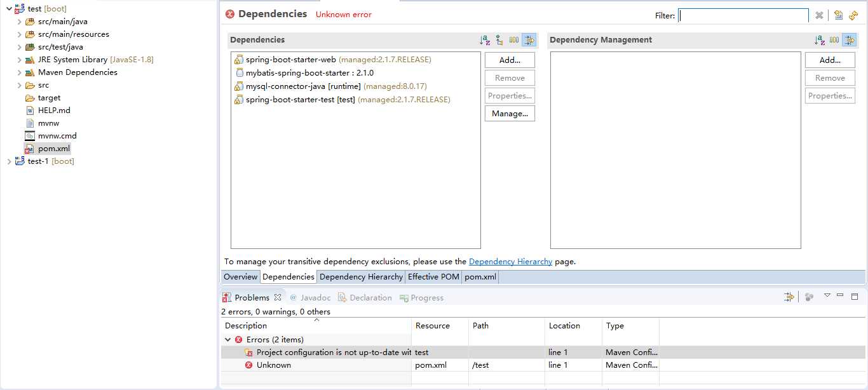Open the Problems view menu triangle
This screenshot has height=390, width=868.
click(827, 295)
